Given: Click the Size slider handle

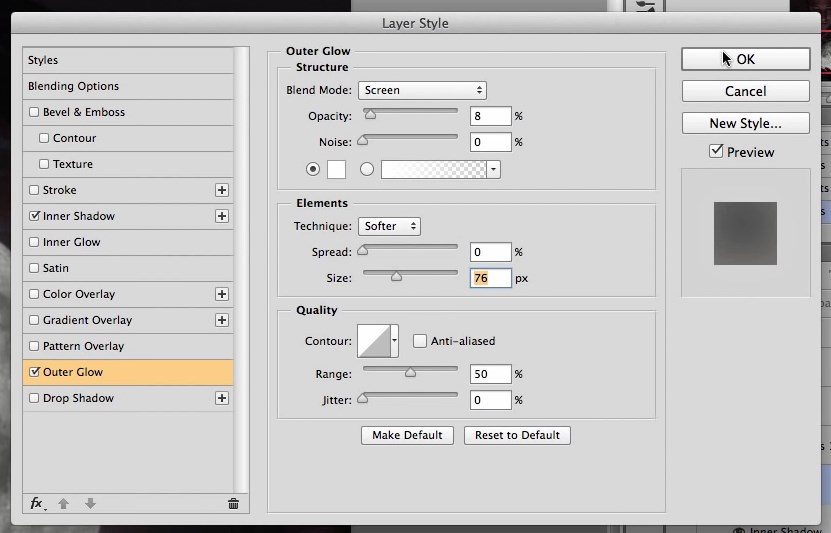Looking at the screenshot, I should pyautogui.click(x=396, y=276).
